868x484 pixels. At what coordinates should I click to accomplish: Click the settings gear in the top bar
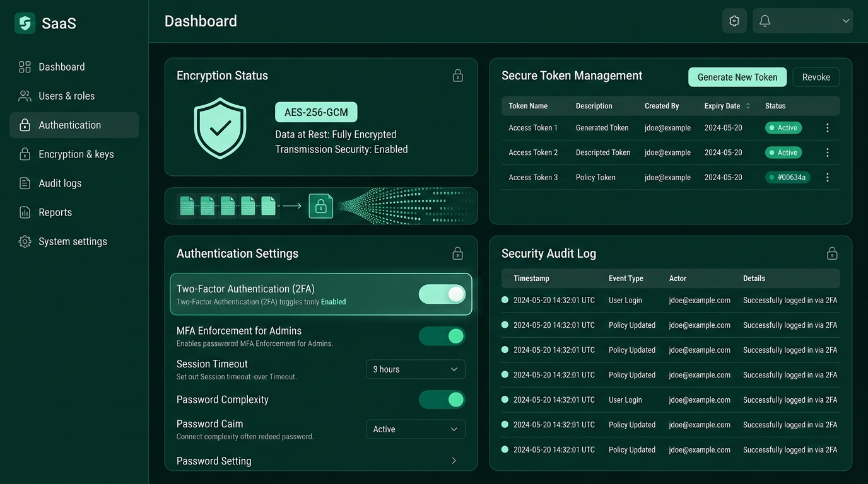734,20
